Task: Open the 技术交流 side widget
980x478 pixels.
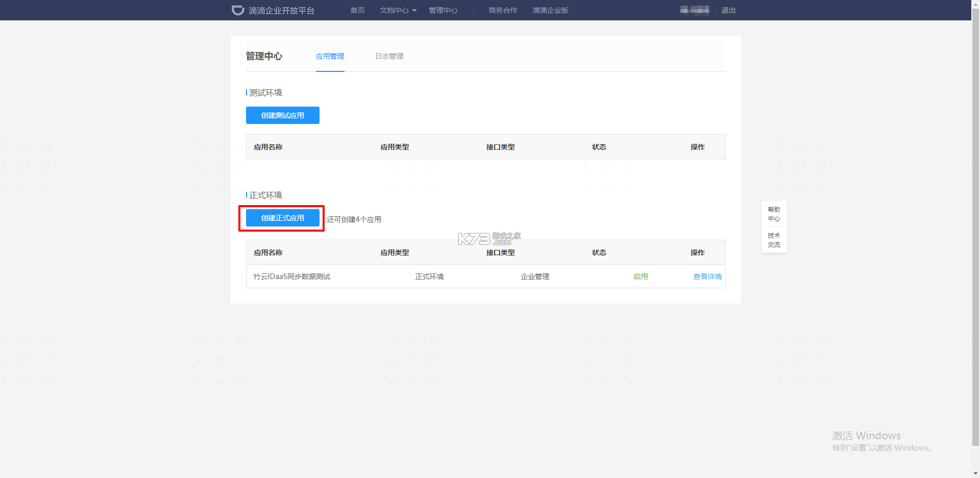Action: [x=774, y=240]
